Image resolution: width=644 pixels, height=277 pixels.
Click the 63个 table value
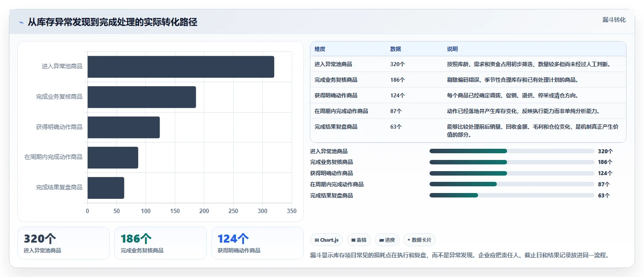point(396,127)
